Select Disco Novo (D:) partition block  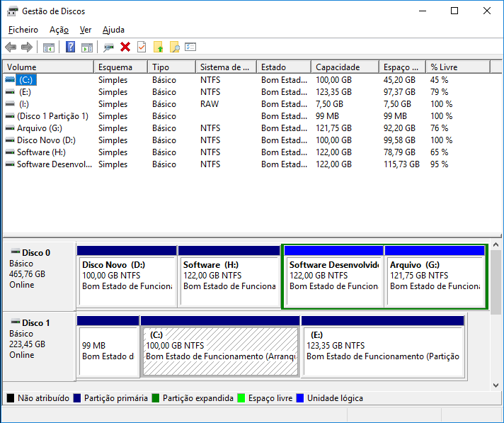[x=127, y=276]
